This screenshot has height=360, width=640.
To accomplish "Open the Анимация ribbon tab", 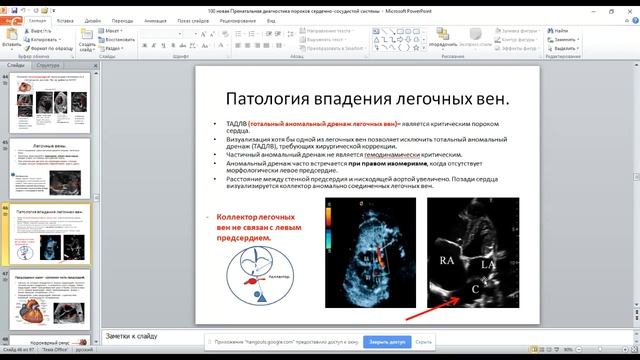I will point(155,21).
